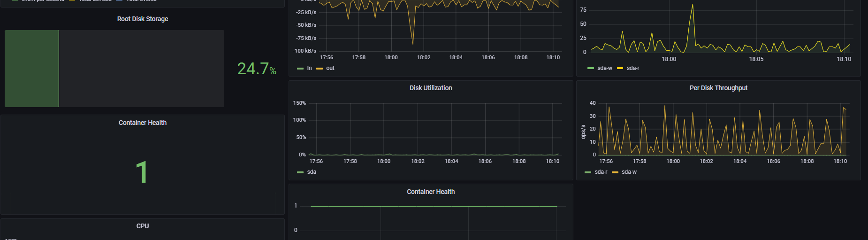The height and width of the screenshot is (240, 868).
Task: Click the CPU panel title
Action: (143, 226)
